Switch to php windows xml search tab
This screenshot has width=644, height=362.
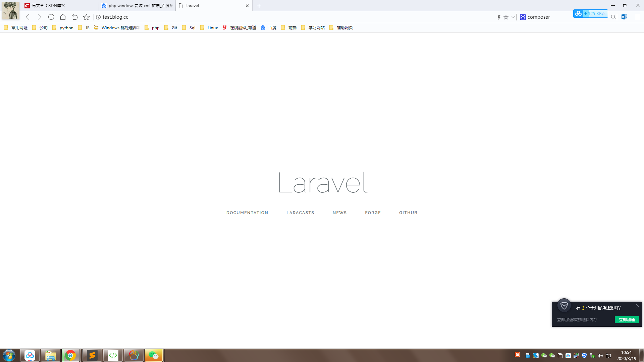click(x=138, y=6)
